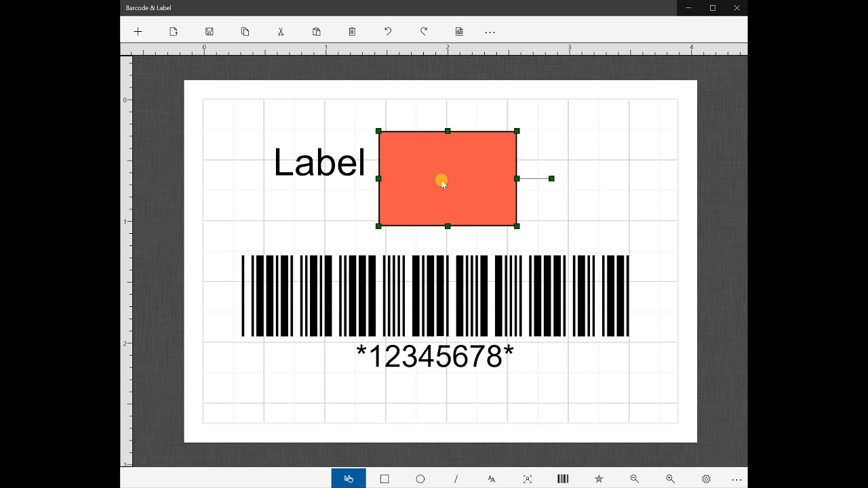This screenshot has width=868, height=488.
Task: Zoom in on the label canvas
Action: pyautogui.click(x=670, y=479)
